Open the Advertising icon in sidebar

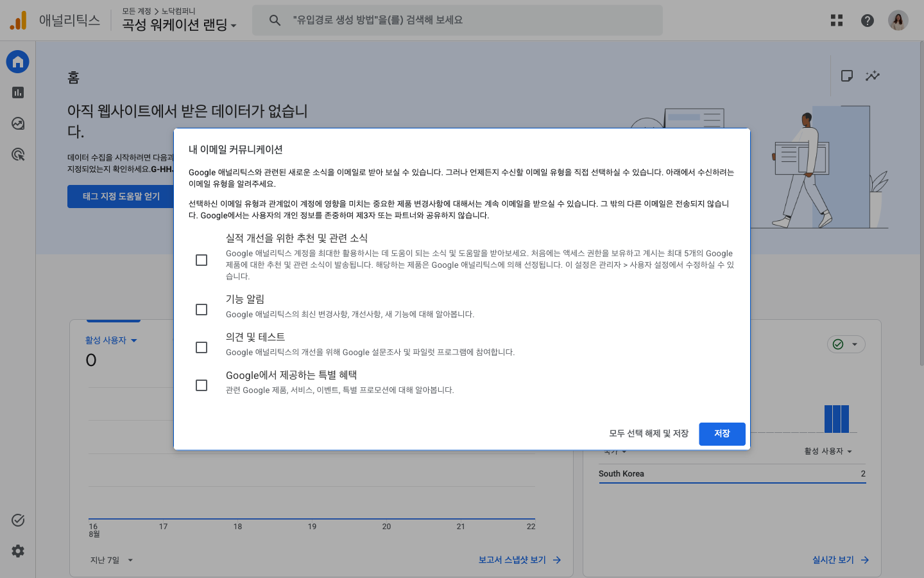tap(18, 154)
